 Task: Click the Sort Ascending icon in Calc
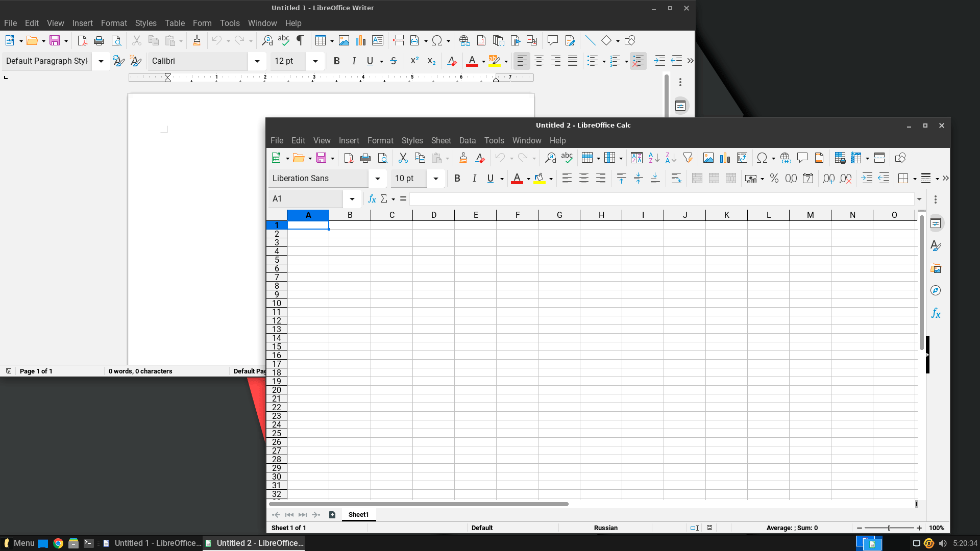(x=654, y=158)
